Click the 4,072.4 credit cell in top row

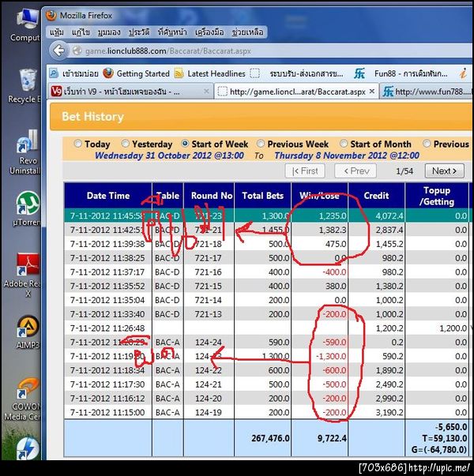click(x=376, y=216)
